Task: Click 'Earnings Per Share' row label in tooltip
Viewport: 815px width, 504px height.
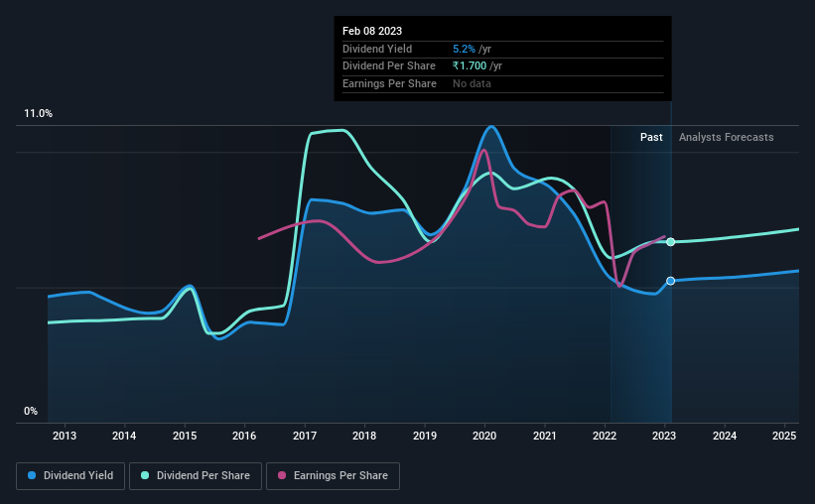Action: pyautogui.click(x=389, y=83)
